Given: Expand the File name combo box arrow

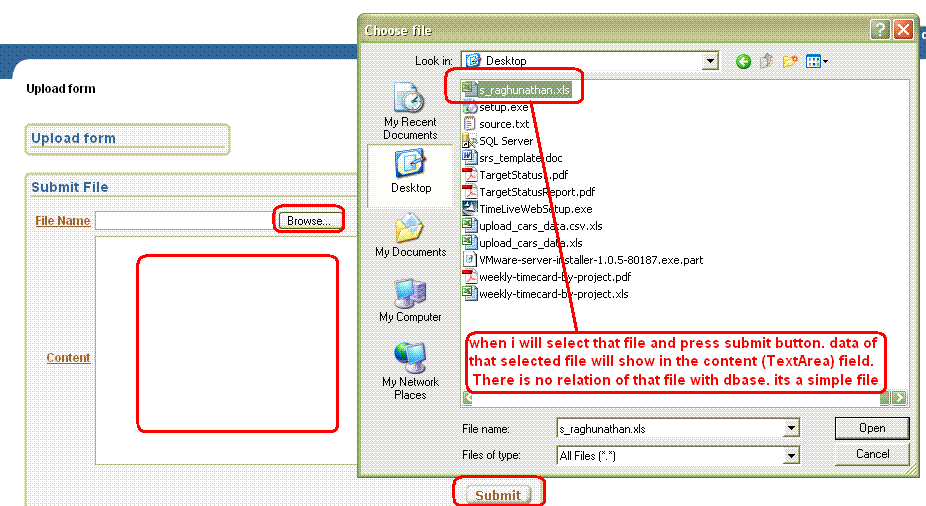Looking at the screenshot, I should [x=791, y=428].
